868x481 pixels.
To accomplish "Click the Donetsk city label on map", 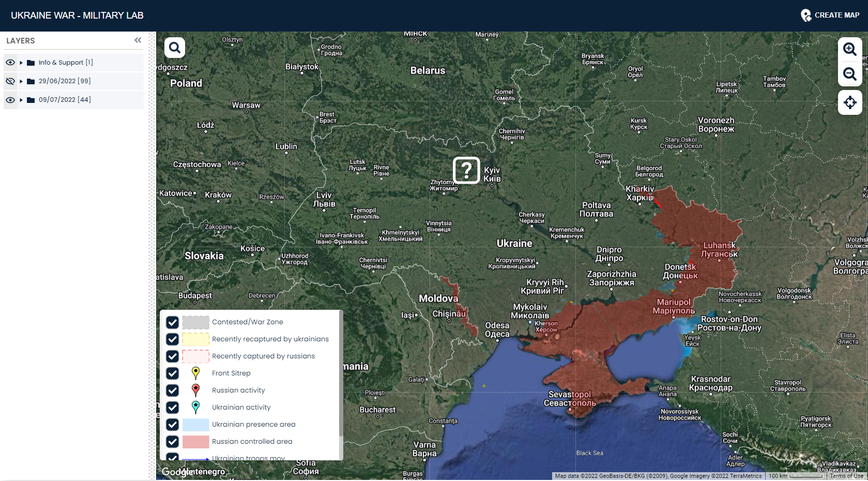I will point(680,271).
